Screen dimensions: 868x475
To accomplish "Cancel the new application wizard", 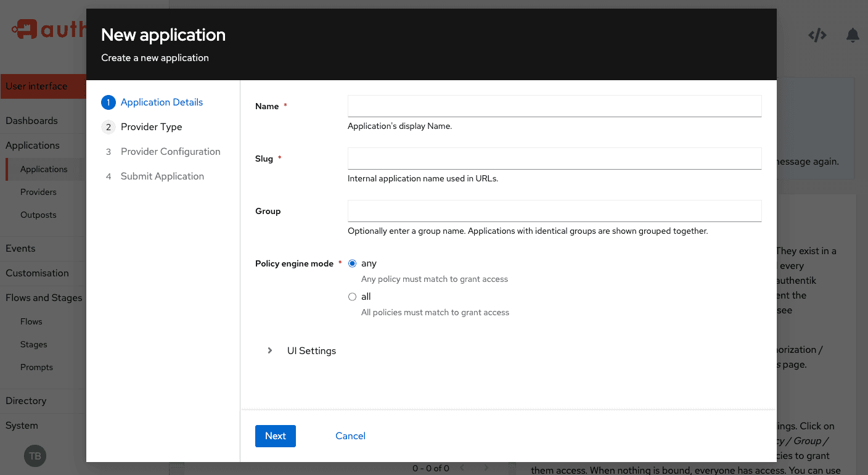I will pyautogui.click(x=350, y=436).
